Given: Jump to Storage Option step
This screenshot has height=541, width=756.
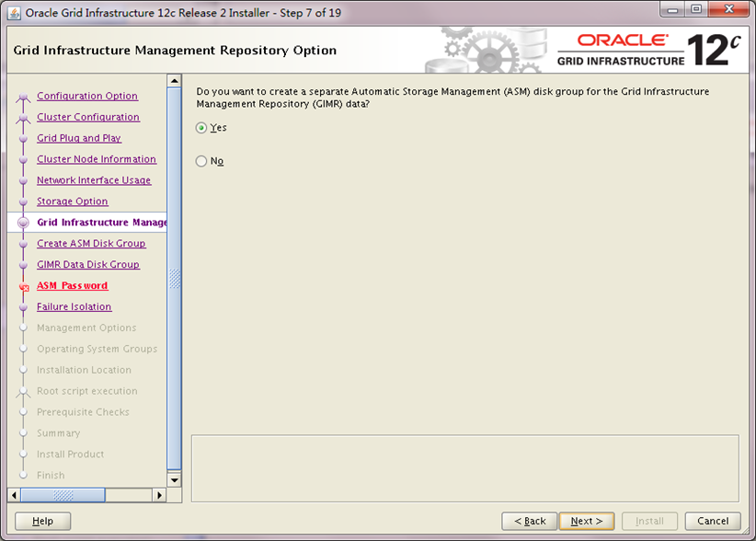Looking at the screenshot, I should point(73,201).
